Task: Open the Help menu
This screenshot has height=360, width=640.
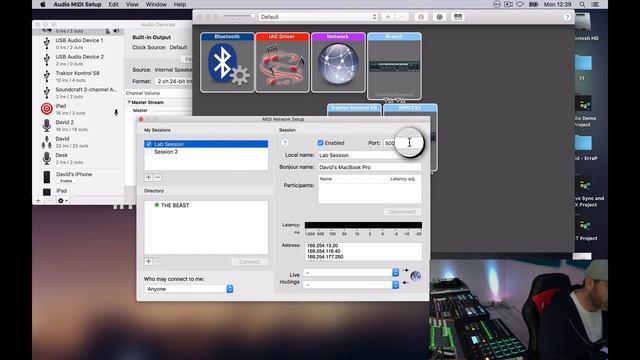Action: [x=180, y=4]
